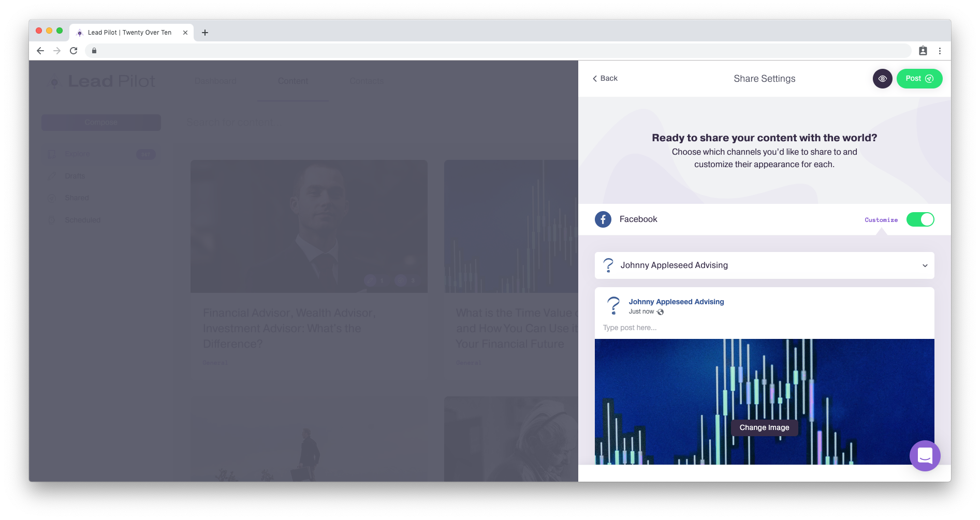Click the browser forward arrow
Screen dimensions: 980x520
coord(57,51)
